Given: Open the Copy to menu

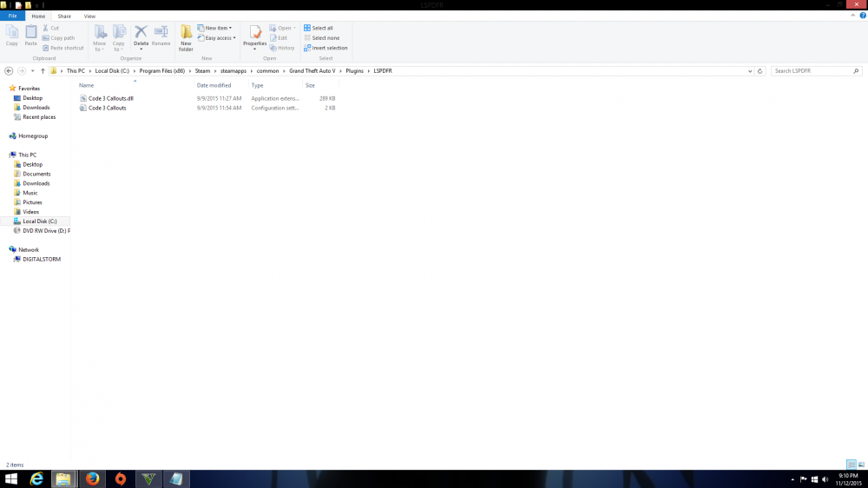Looking at the screenshot, I should pyautogui.click(x=118, y=38).
